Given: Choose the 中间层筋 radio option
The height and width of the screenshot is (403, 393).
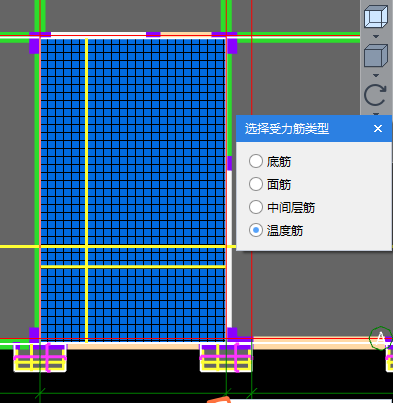Looking at the screenshot, I should pos(256,207).
